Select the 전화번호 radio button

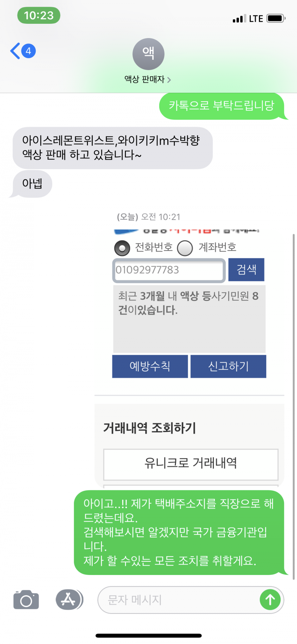pyautogui.click(x=122, y=248)
